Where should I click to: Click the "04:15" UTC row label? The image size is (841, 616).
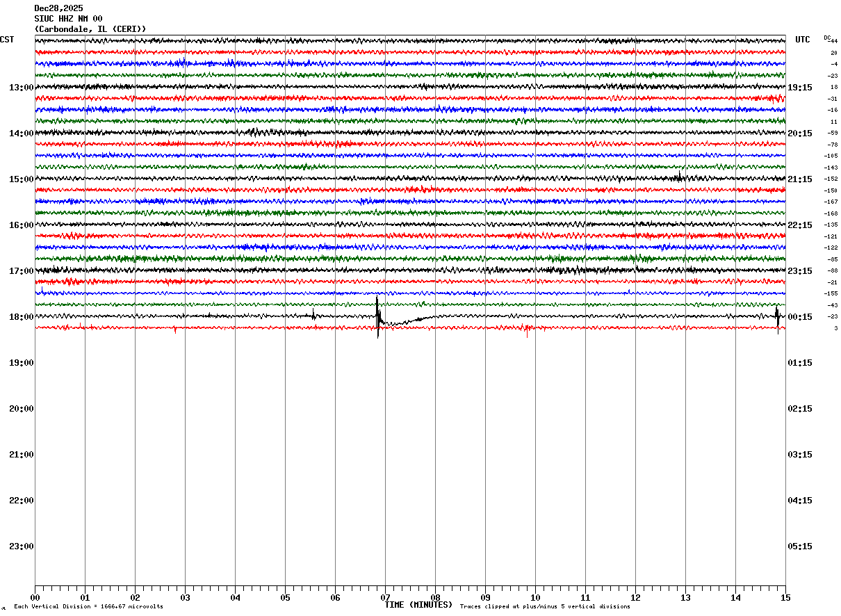(800, 501)
